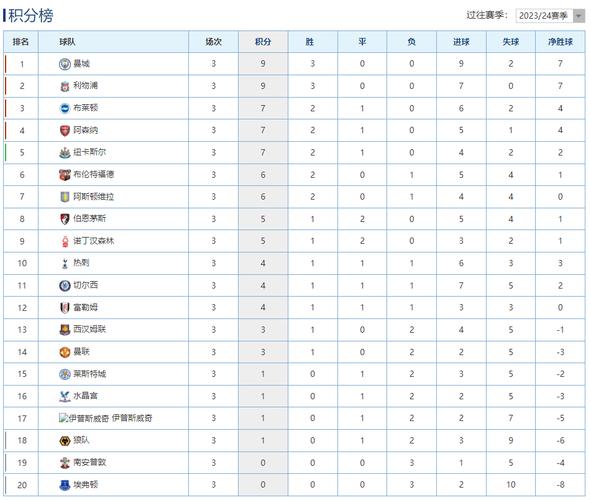Open team link 诺丁汉森林
The width and height of the screenshot is (591, 500).
[x=93, y=241]
